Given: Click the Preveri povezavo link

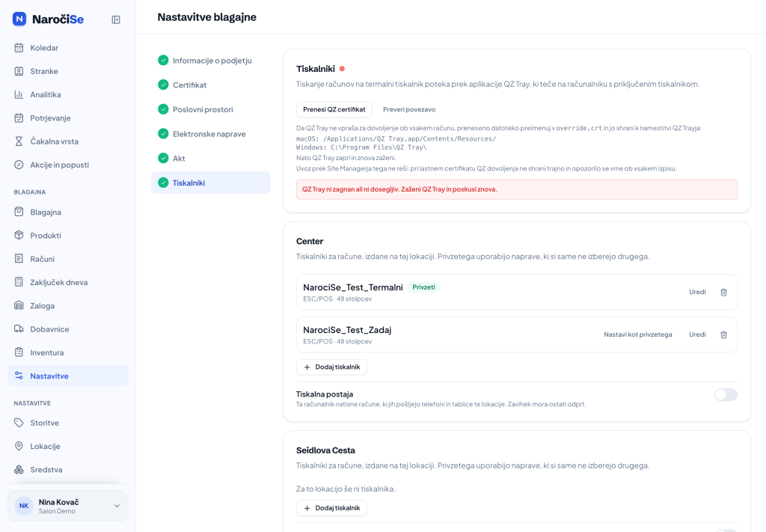Looking at the screenshot, I should click(409, 109).
